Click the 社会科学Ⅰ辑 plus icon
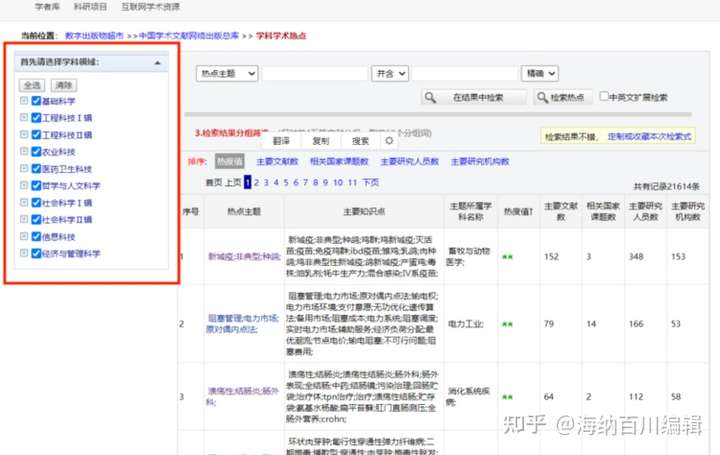This screenshot has height=455, width=720. pos(23,203)
